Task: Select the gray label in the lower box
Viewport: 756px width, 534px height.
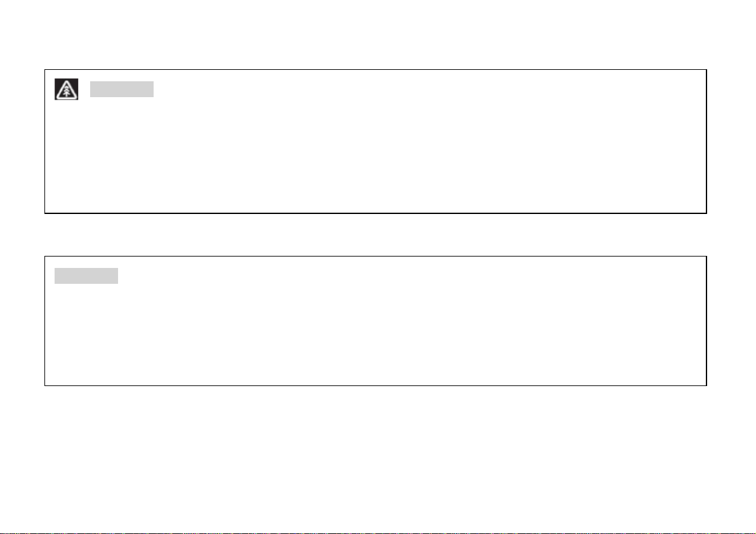Action: click(x=86, y=276)
